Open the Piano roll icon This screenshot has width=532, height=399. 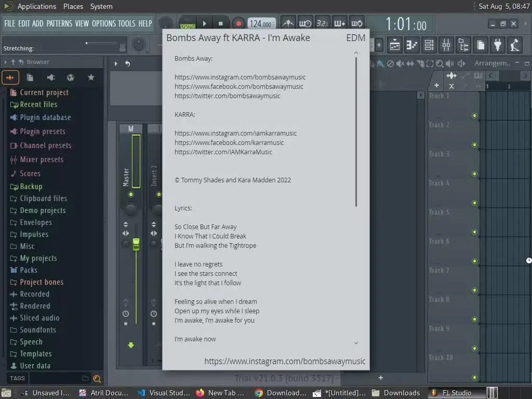coord(411,45)
